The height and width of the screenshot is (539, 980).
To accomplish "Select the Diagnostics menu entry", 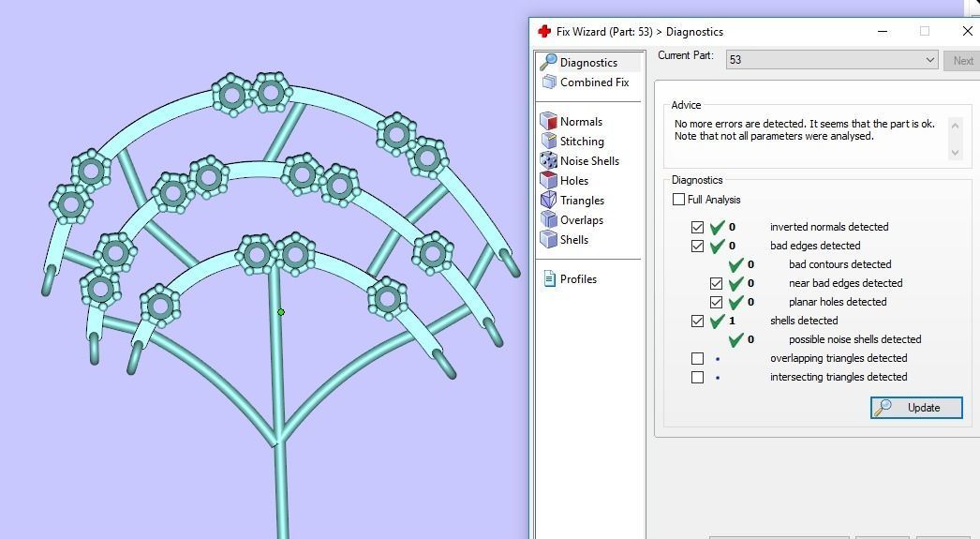I will [x=588, y=63].
